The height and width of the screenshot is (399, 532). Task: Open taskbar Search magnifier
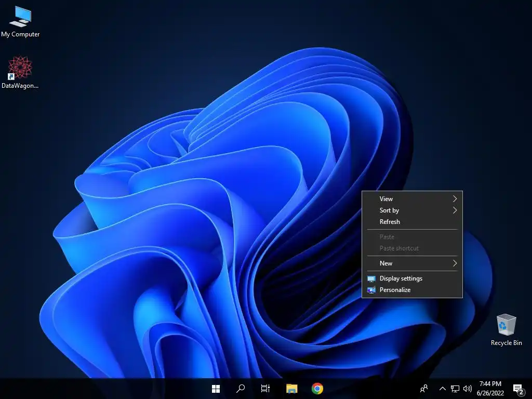[x=241, y=389]
